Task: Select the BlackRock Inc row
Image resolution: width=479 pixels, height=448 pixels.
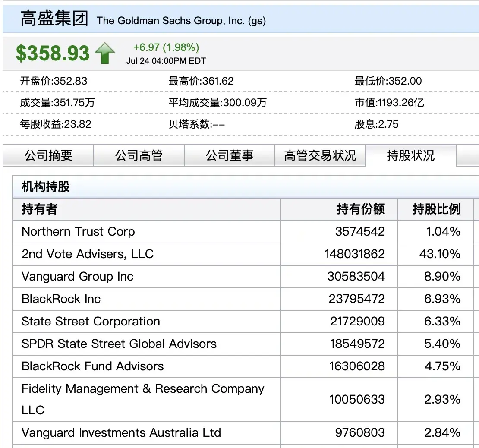Action: click(x=61, y=299)
